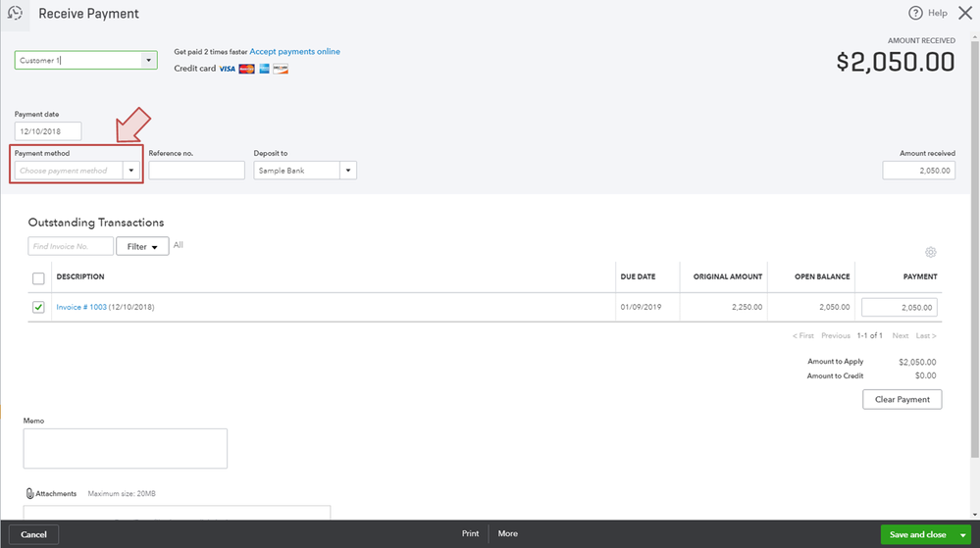Open the Payment method dropdown
Image resolution: width=980 pixels, height=548 pixels.
pyautogui.click(x=130, y=171)
